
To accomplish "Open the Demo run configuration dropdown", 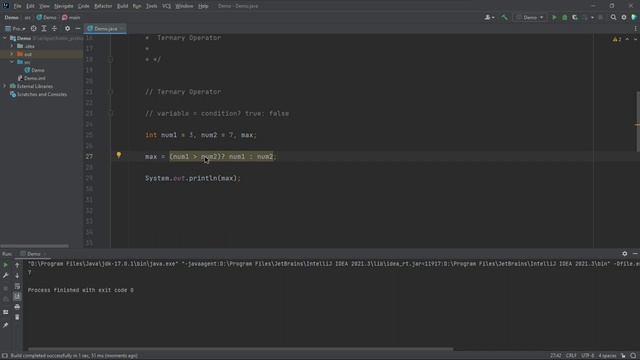I will [x=530, y=18].
